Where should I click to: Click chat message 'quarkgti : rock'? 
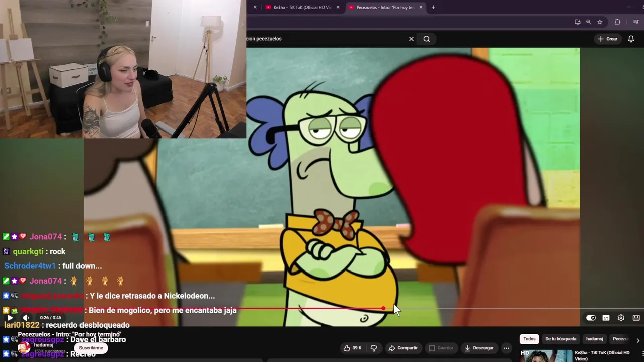coord(34,251)
